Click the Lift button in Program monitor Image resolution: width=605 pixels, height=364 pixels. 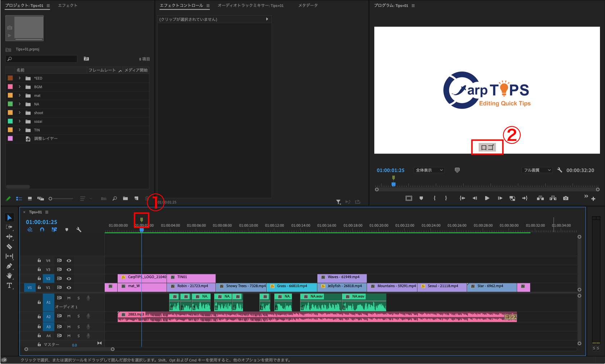[x=540, y=198]
